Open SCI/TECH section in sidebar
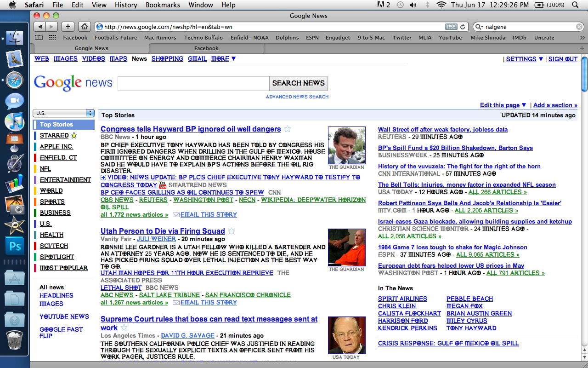The width and height of the screenshot is (588, 368). pos(54,246)
